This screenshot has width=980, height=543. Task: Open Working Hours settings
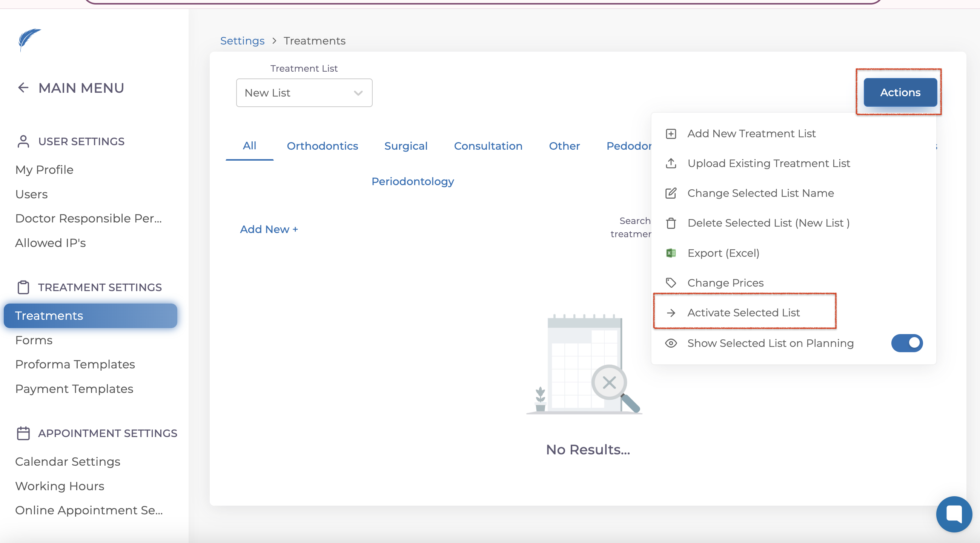(x=59, y=486)
